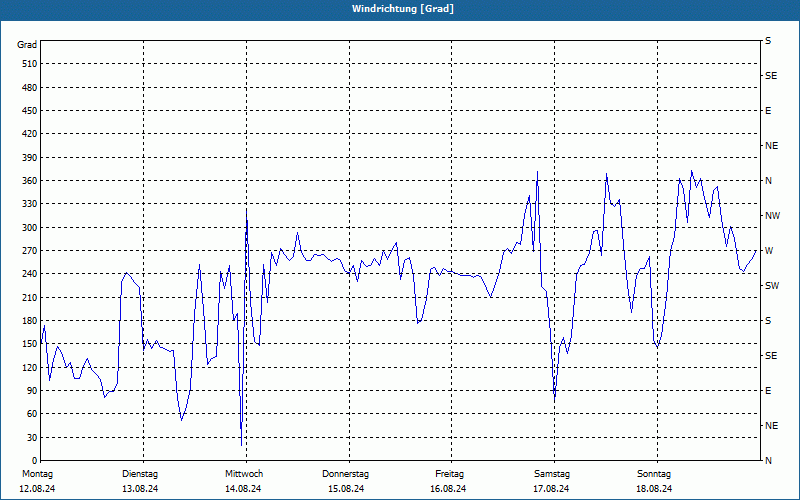
Task: Click the 180 value on the left axis
Action: [x=30, y=321]
